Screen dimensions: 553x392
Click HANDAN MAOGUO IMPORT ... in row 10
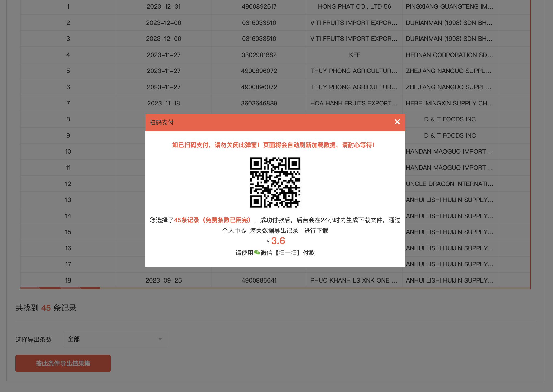point(450,151)
